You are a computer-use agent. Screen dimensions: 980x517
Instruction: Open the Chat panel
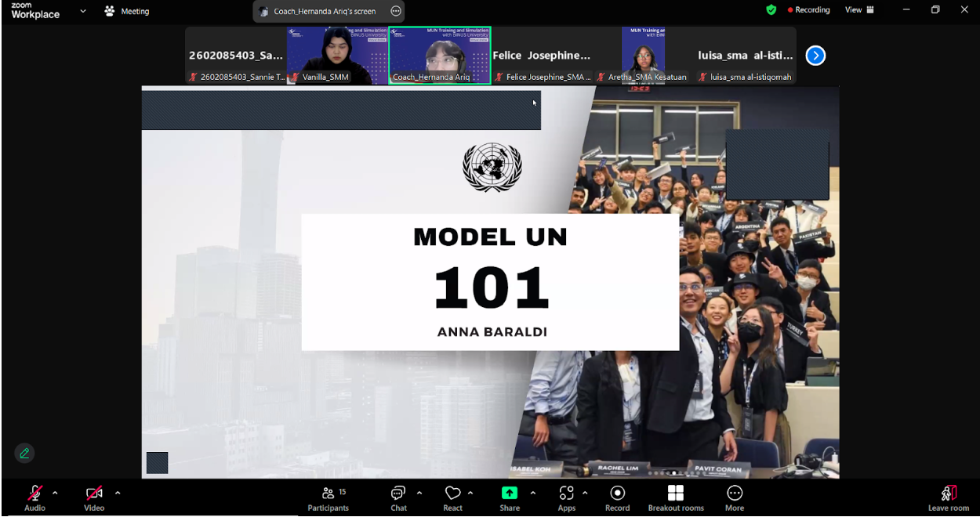pos(398,498)
